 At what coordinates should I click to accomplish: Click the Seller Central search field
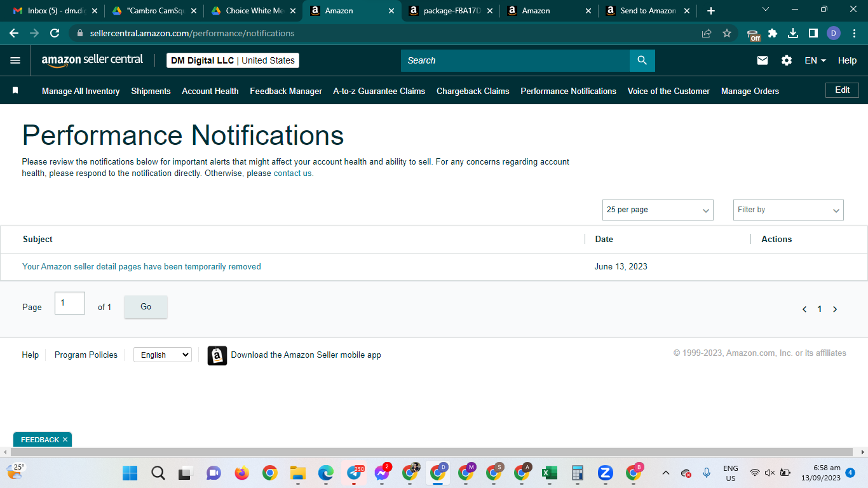(x=515, y=60)
